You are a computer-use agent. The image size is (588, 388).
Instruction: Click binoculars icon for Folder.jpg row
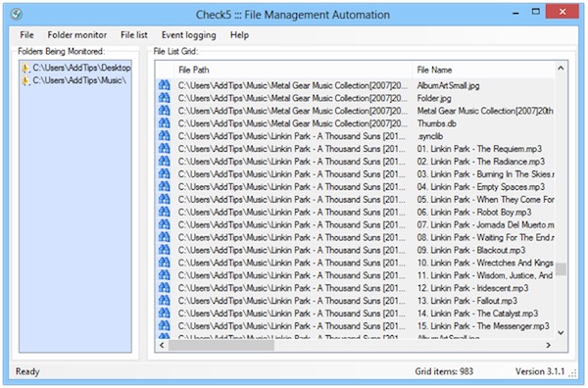pyautogui.click(x=164, y=98)
